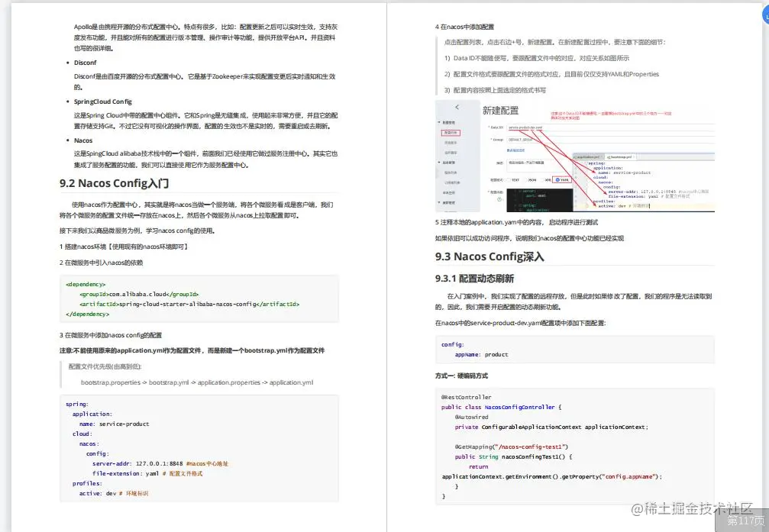Click the heading '9.3 Nacos Config深入'
The height and width of the screenshot is (532, 769).
tap(490, 256)
